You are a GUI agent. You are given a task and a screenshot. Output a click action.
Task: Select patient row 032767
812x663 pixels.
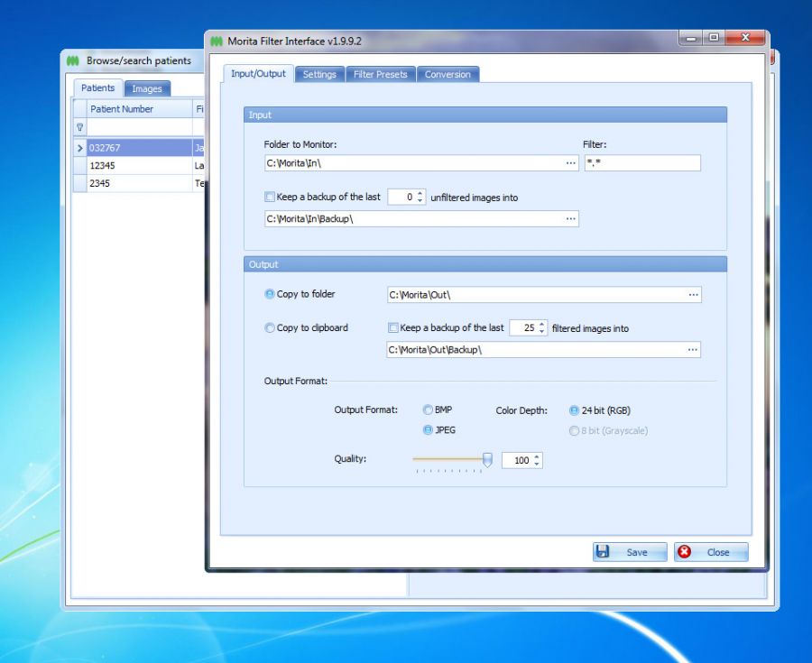point(140,148)
